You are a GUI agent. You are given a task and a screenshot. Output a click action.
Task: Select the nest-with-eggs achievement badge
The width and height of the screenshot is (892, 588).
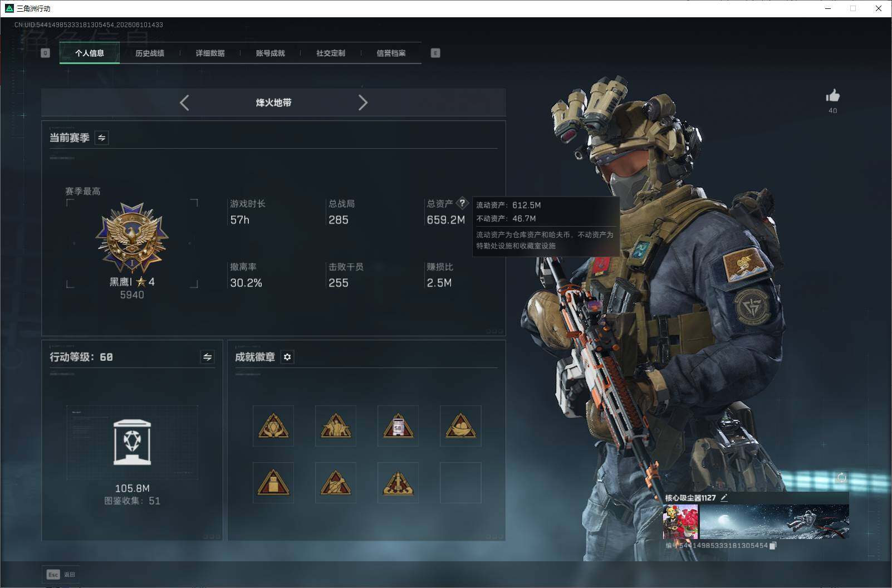[460, 426]
